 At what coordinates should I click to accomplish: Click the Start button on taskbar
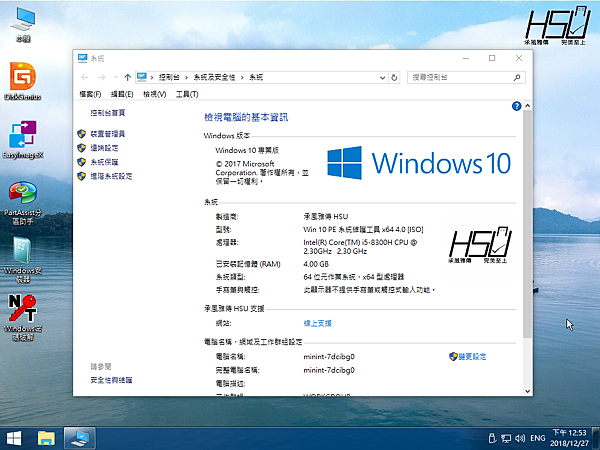click(x=14, y=439)
